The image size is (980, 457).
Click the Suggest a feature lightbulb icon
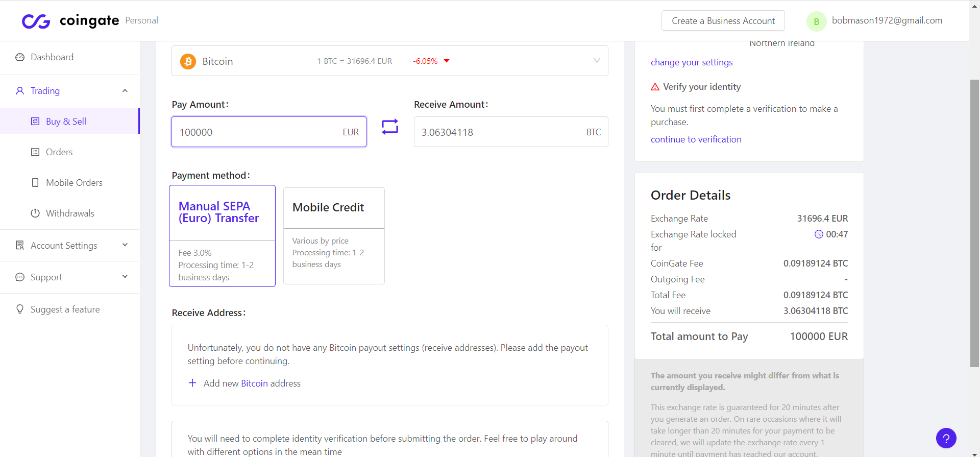pos(20,309)
